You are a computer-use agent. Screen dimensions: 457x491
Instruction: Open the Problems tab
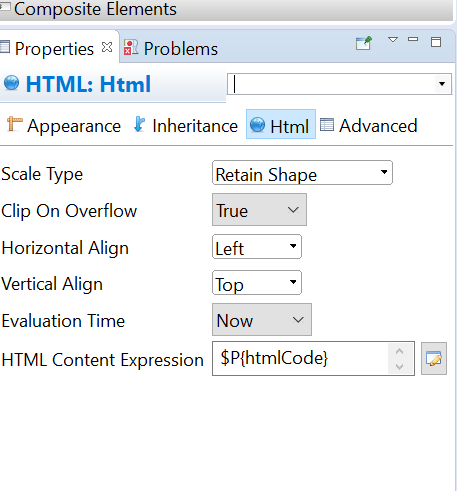coord(171,49)
